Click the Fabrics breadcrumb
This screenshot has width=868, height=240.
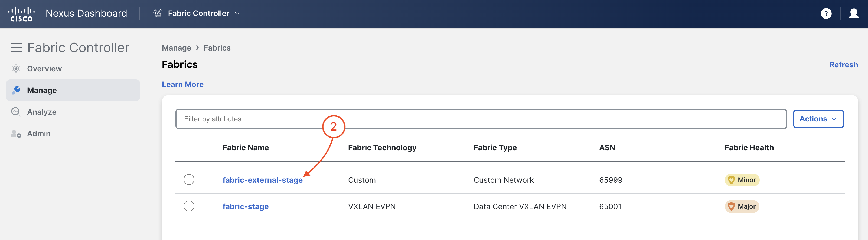217,48
